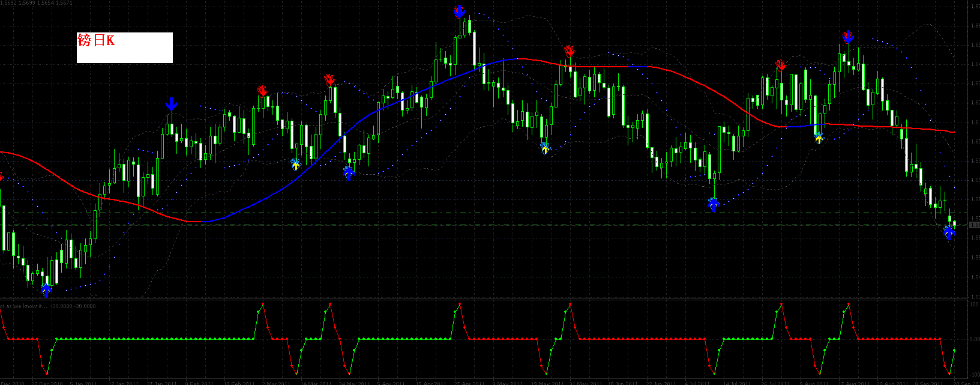This screenshot has height=385, width=980.
Task: Select the lower green dashed horizontal line
Action: tap(485, 225)
